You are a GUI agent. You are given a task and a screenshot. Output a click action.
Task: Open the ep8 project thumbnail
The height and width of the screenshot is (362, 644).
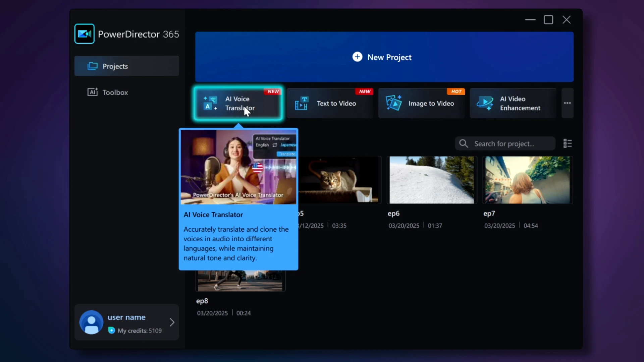(240, 281)
